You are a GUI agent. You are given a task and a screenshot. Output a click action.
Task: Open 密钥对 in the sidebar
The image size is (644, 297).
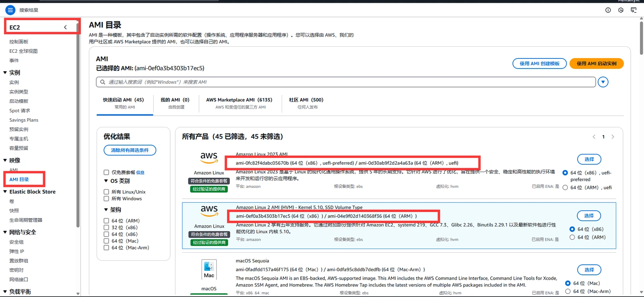pos(17,270)
